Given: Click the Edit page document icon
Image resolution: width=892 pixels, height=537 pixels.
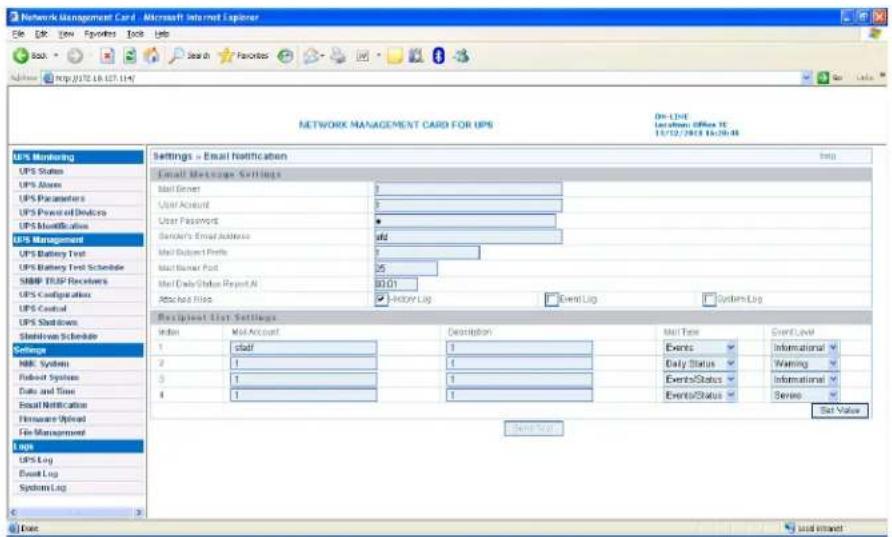Looking at the screenshot, I should (x=362, y=56).
